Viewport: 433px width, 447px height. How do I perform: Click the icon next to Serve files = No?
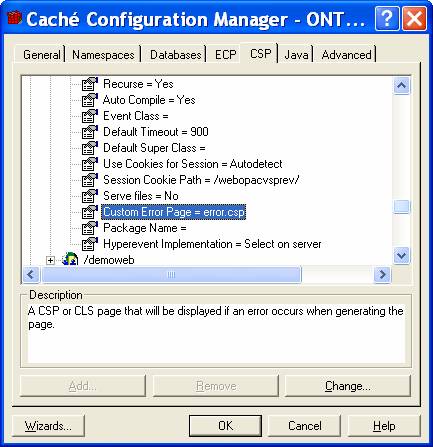coord(90,196)
